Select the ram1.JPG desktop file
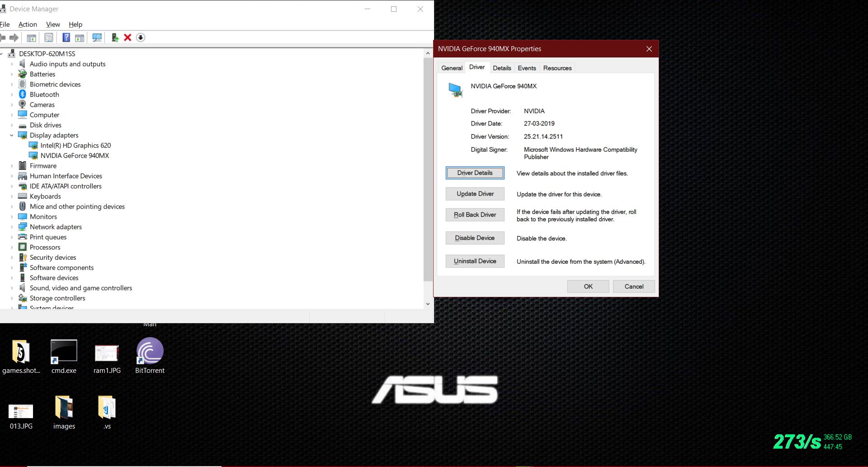 [107, 358]
